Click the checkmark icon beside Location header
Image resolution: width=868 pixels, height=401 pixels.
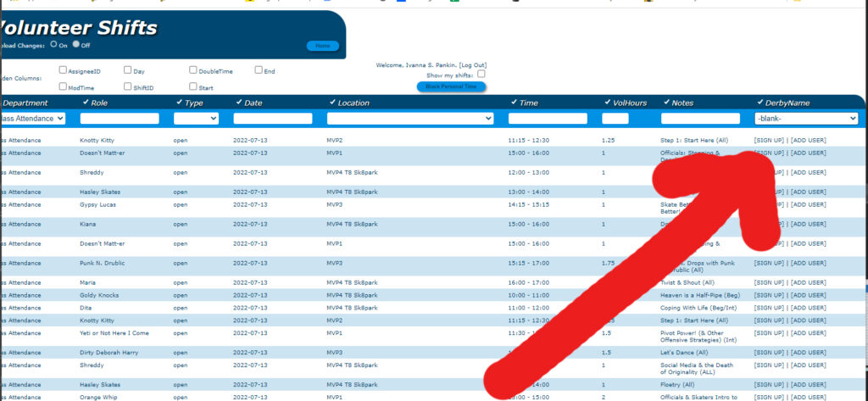pos(331,103)
